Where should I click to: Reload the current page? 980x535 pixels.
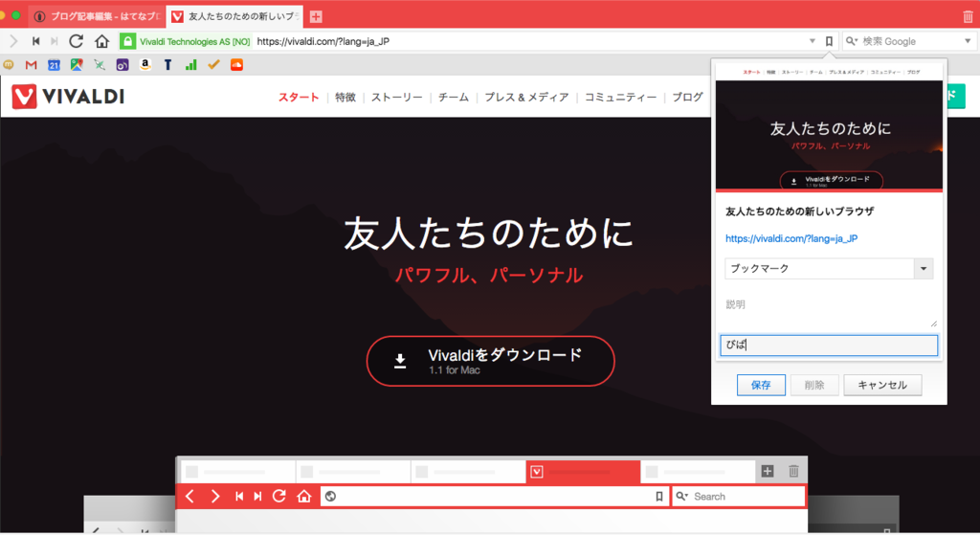pos(77,41)
